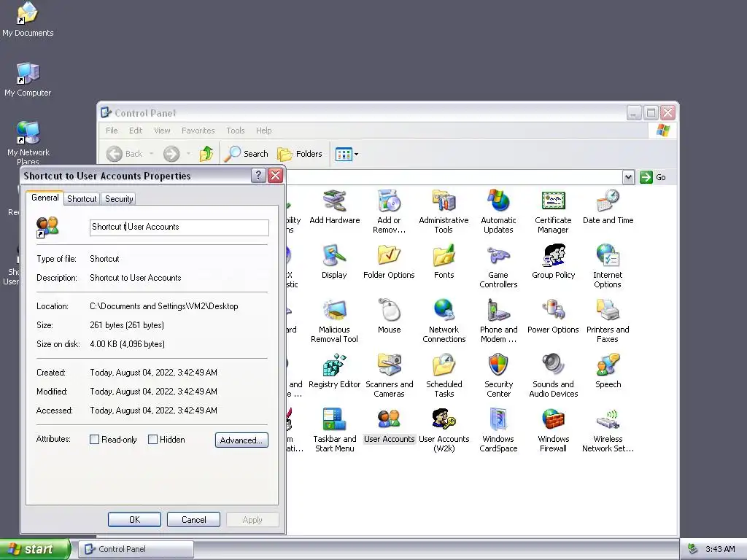This screenshot has width=747, height=560.
Task: Click in the shortcut name field
Action: click(179, 227)
